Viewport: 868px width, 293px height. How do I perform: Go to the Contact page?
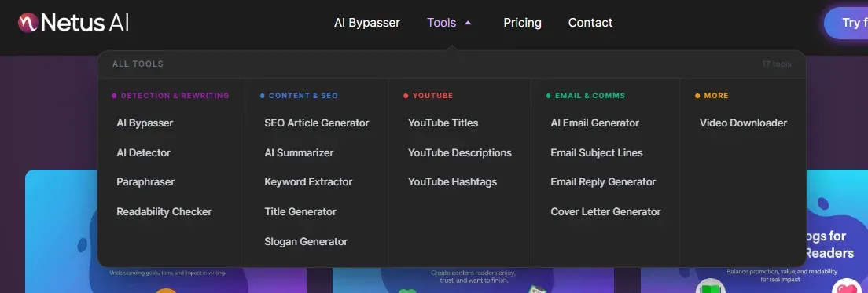(590, 23)
